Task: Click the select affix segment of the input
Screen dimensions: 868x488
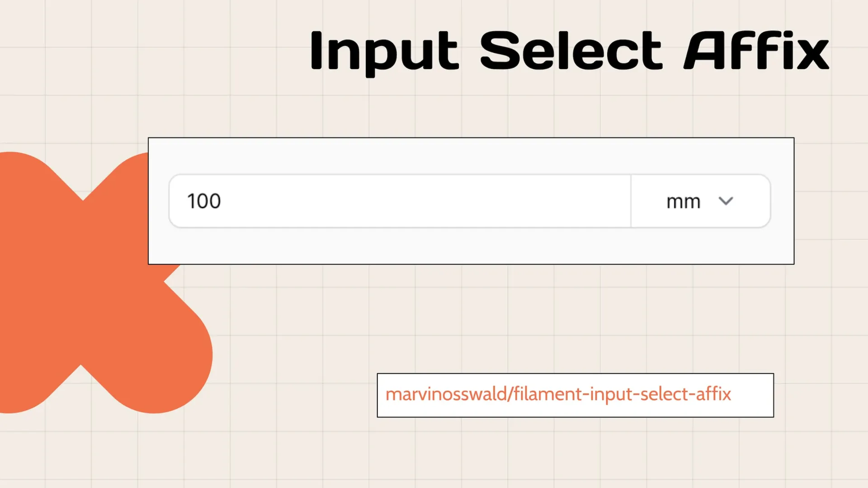Action: [700, 202]
